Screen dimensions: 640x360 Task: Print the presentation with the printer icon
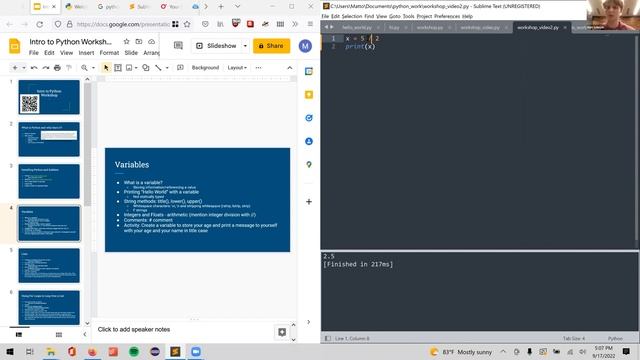[x=57, y=68]
